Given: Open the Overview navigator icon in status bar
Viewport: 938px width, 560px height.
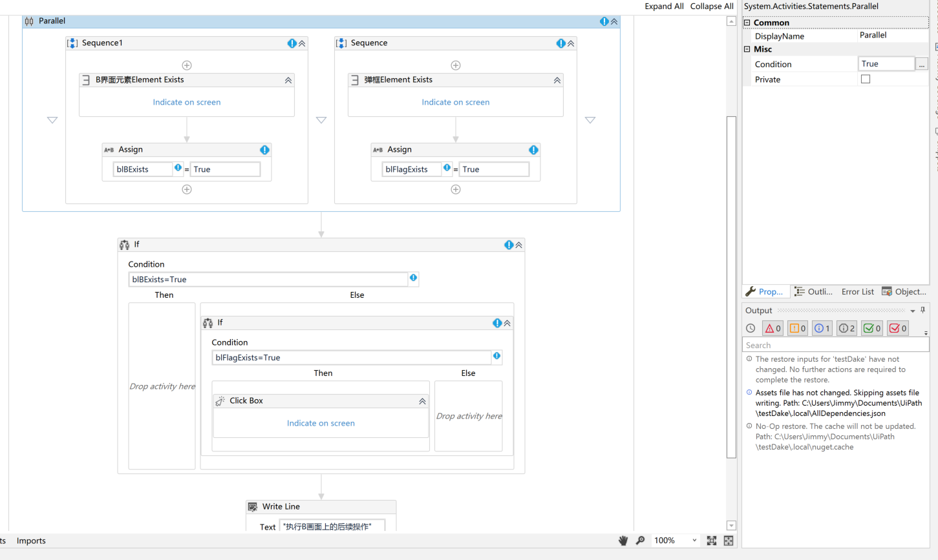Looking at the screenshot, I should (x=728, y=541).
